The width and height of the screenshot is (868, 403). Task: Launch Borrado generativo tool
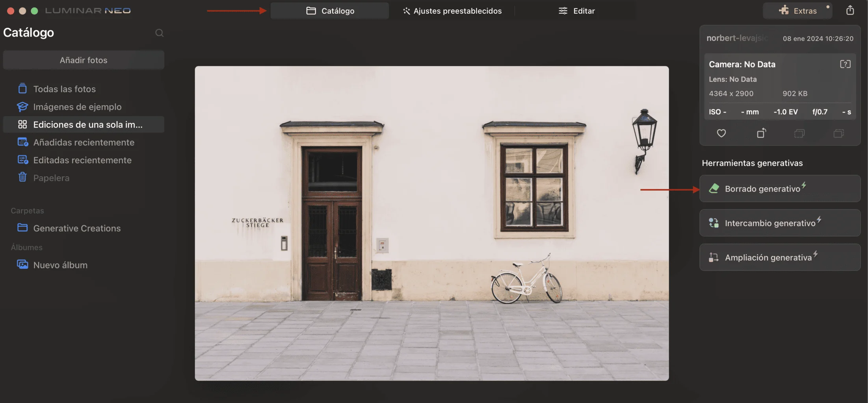tap(780, 189)
